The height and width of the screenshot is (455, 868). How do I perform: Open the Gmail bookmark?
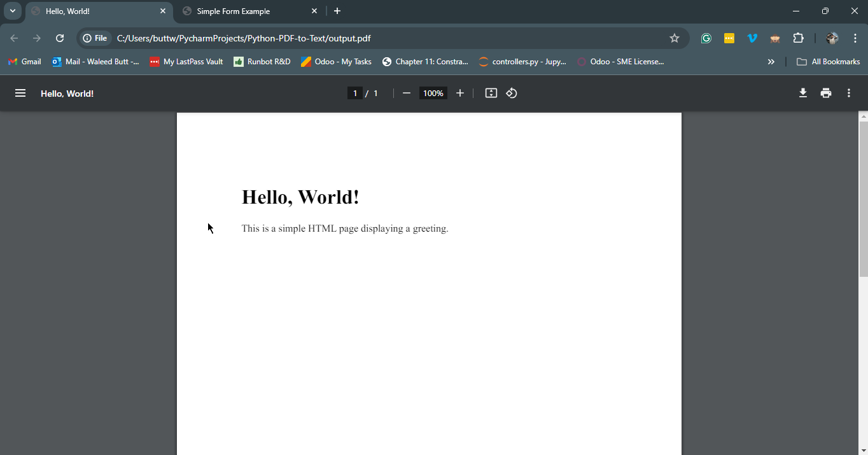25,62
